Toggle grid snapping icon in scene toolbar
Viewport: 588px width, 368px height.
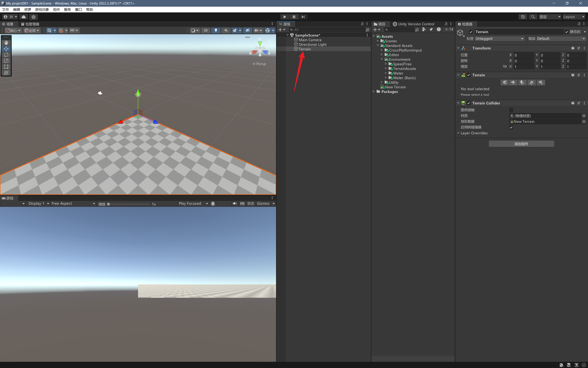click(61, 30)
